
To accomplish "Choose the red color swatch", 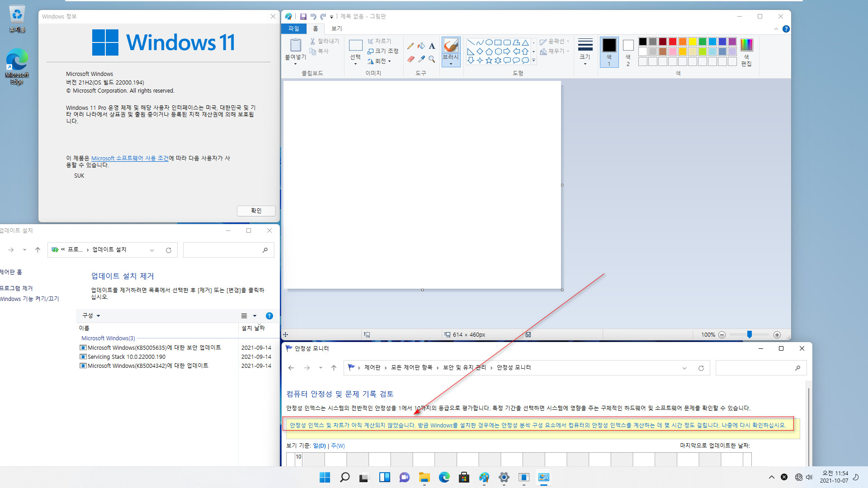I will pyautogui.click(x=673, y=42).
